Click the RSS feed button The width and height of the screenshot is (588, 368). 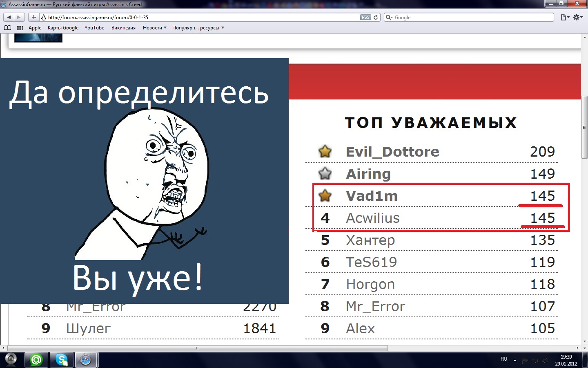point(365,17)
